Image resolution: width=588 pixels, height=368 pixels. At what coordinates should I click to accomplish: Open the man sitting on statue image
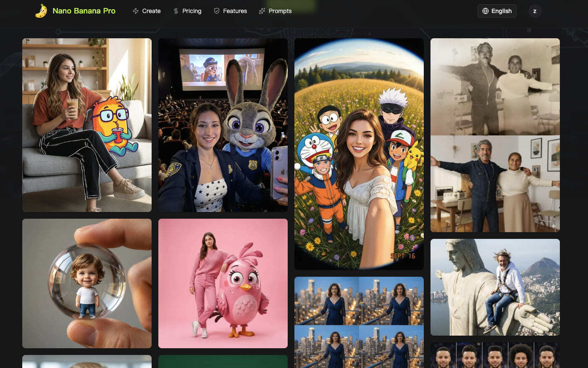[495, 287]
